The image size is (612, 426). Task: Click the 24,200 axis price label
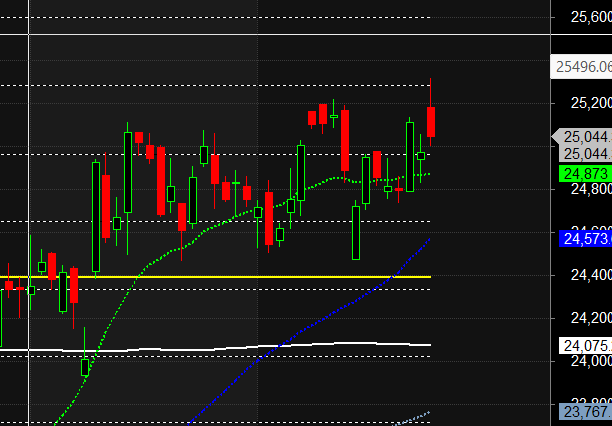pos(591,318)
